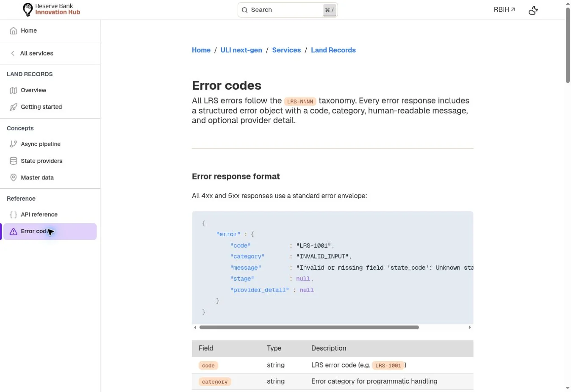Click the Overview map icon
The height and width of the screenshot is (392, 571).
[x=14, y=91]
